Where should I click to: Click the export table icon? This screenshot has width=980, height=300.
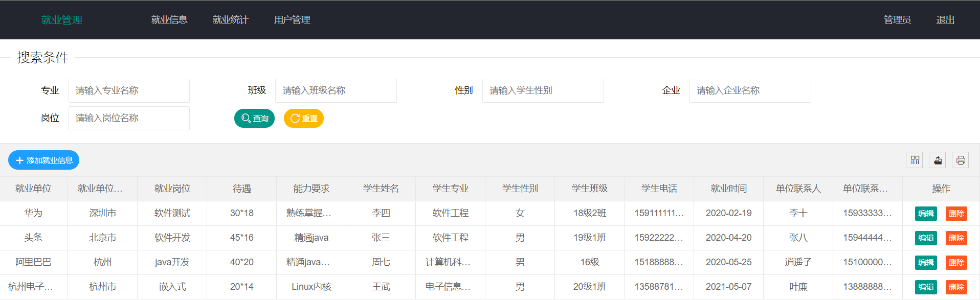938,160
